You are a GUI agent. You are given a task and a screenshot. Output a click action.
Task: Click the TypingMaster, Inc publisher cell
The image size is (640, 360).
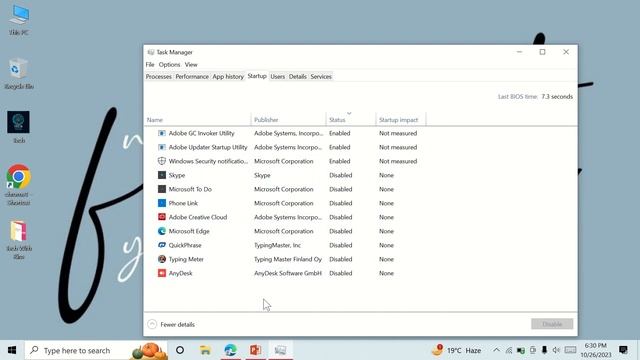point(277,245)
